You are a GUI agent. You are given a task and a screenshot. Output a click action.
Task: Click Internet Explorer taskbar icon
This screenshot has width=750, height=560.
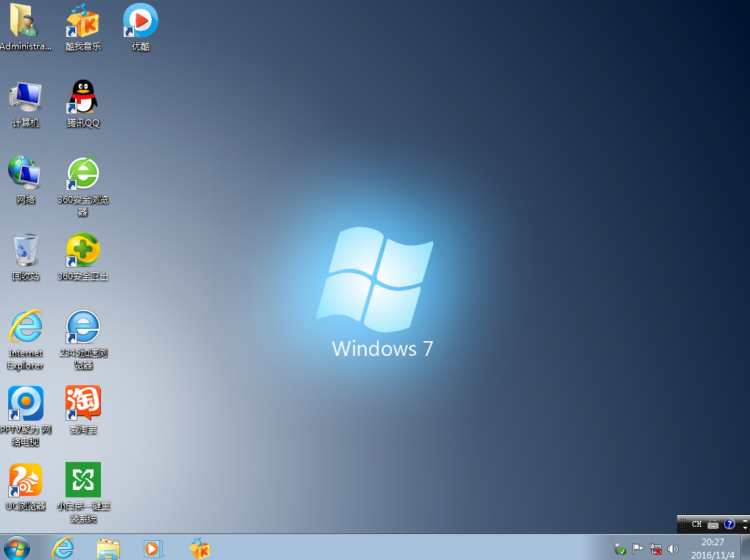tap(63, 548)
